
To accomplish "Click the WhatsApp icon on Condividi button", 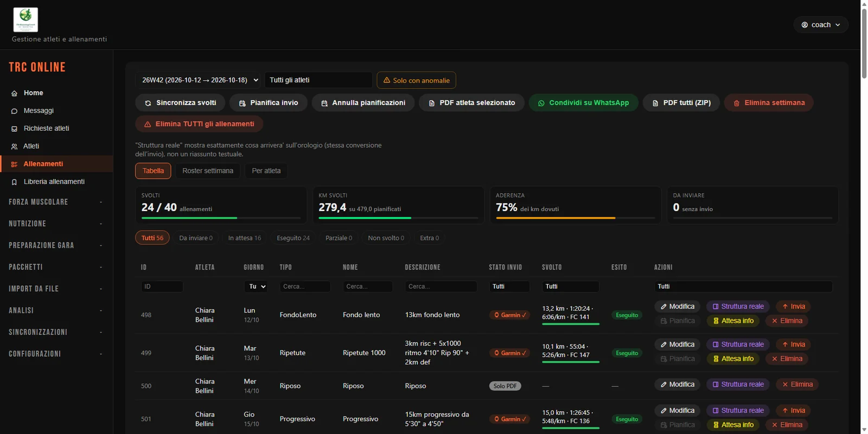I will [541, 103].
